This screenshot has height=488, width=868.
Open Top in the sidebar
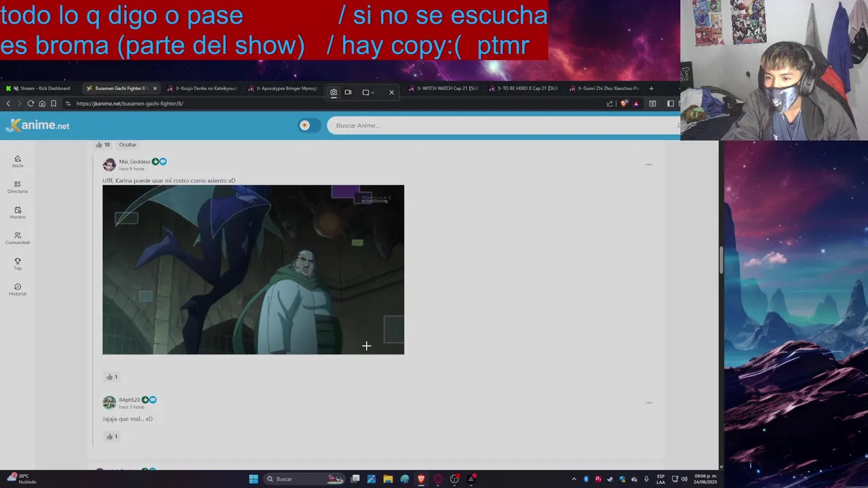[18, 264]
